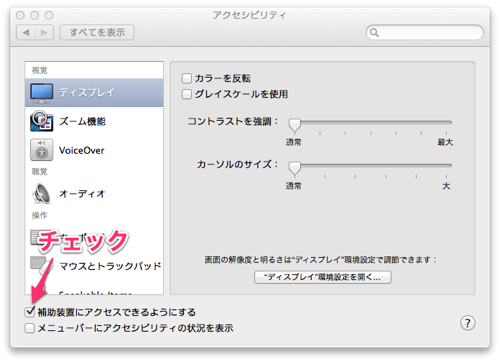The image size is (500, 362).
Task: Set contrast slider to 最大 end
Action: tap(446, 123)
